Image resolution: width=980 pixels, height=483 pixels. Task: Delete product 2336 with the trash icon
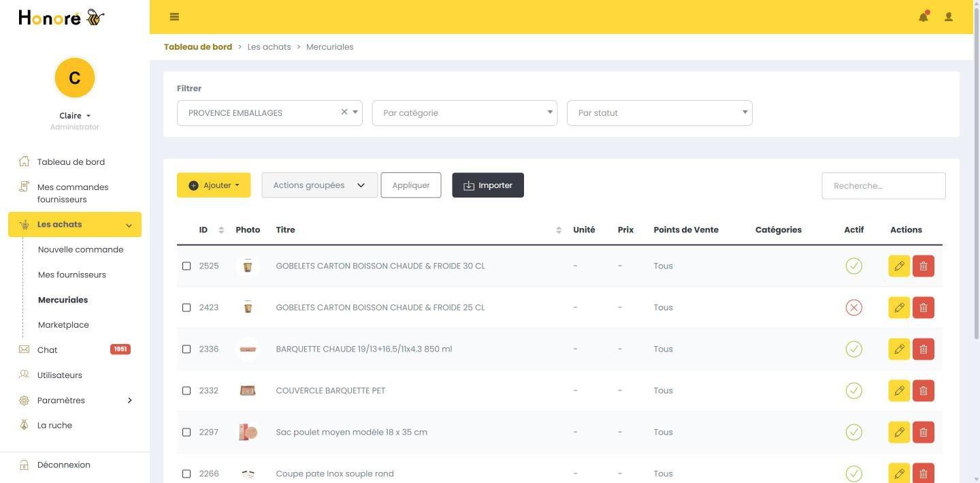point(924,349)
